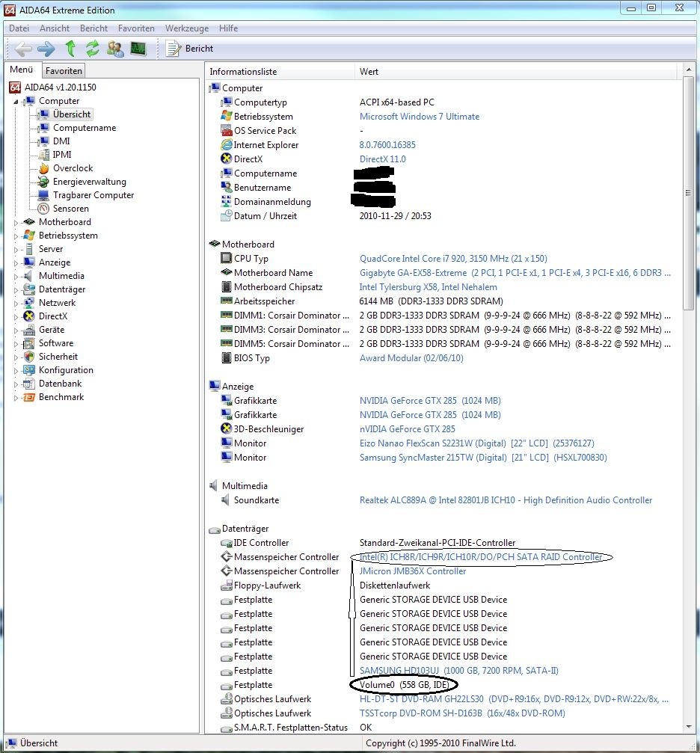Select Übersicht in the tree
700x753 pixels.
(72, 114)
